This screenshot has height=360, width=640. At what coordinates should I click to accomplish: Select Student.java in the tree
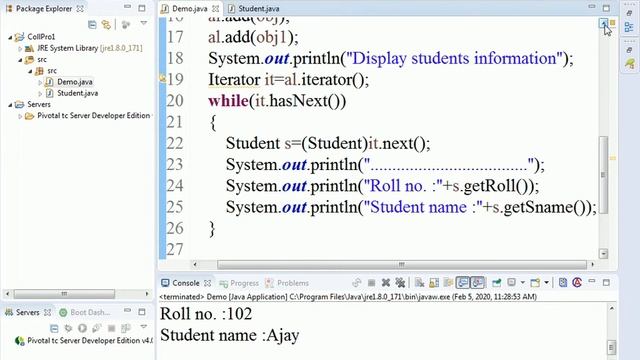[x=78, y=93]
